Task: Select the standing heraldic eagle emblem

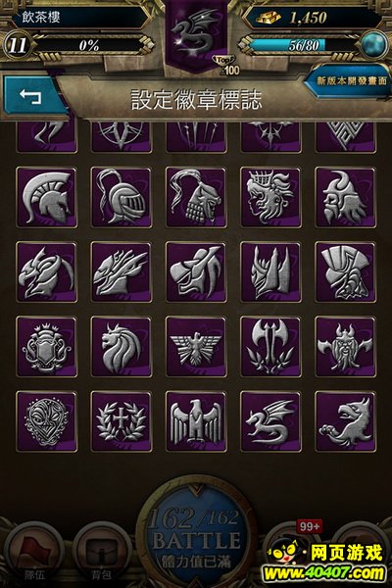Action: click(196, 421)
